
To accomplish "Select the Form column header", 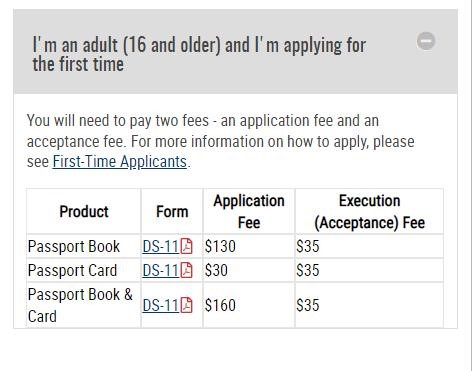I will 172,211.
